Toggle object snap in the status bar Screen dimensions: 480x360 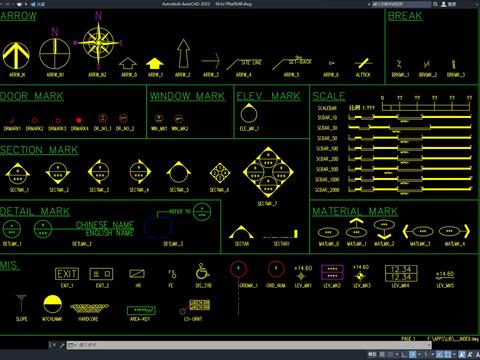tap(448, 354)
